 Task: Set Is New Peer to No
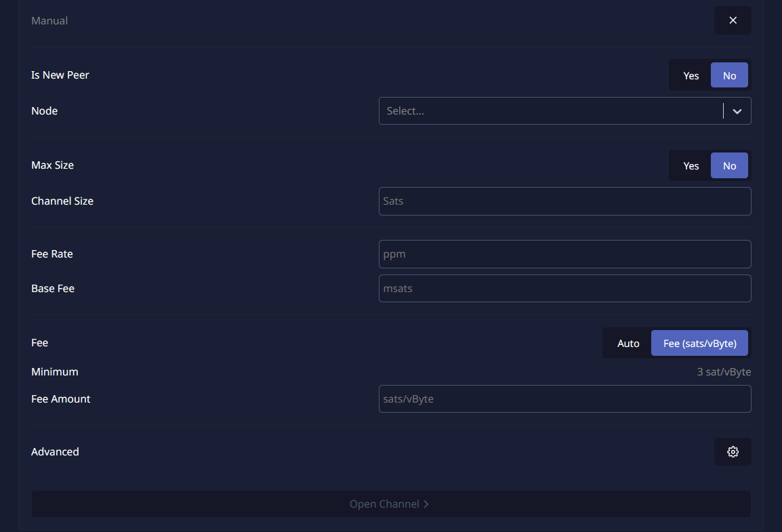pos(729,75)
